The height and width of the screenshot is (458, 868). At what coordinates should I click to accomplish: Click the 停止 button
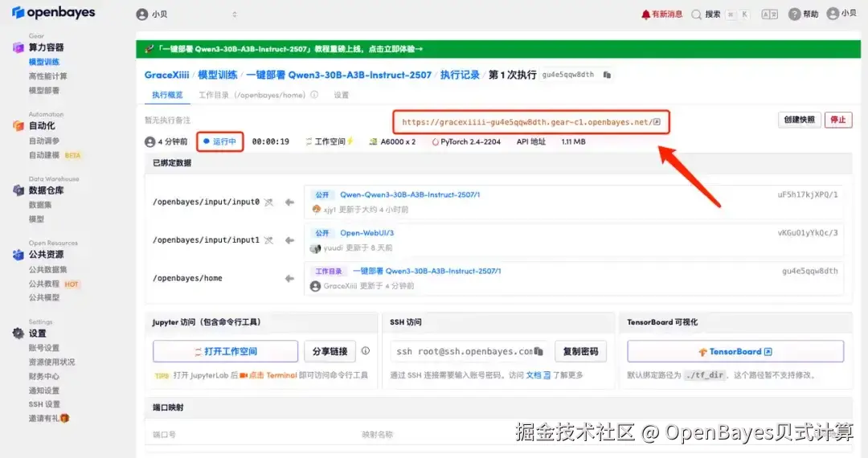tap(838, 120)
